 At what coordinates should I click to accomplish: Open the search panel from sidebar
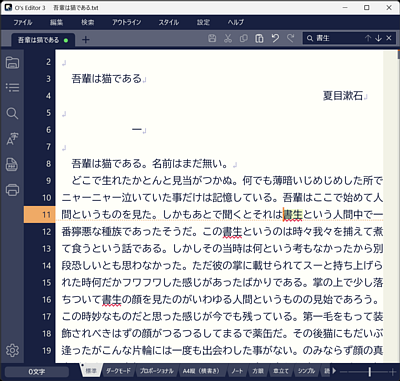pos(12,113)
